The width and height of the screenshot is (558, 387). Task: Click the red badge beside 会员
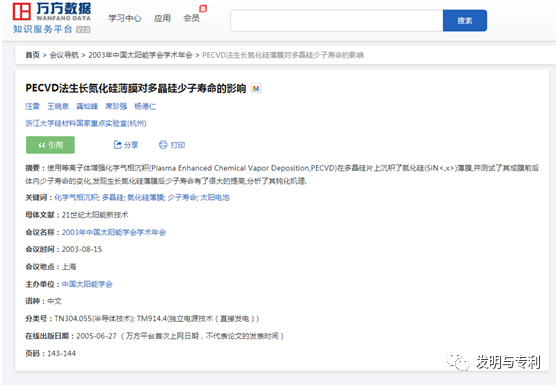click(203, 9)
